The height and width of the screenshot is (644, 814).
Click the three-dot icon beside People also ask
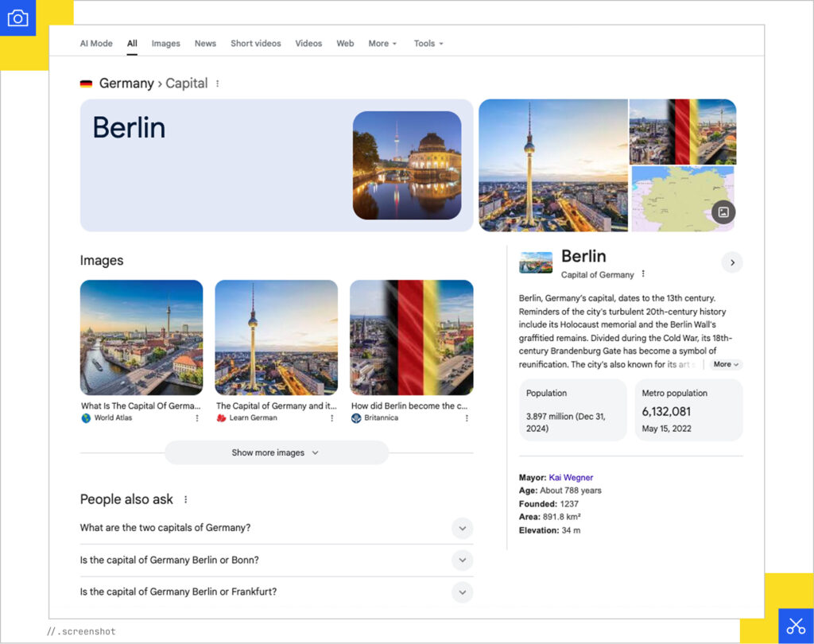pyautogui.click(x=185, y=499)
